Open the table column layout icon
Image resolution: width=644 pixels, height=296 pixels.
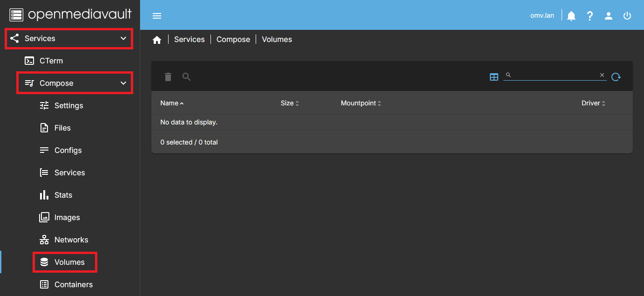[x=494, y=77]
